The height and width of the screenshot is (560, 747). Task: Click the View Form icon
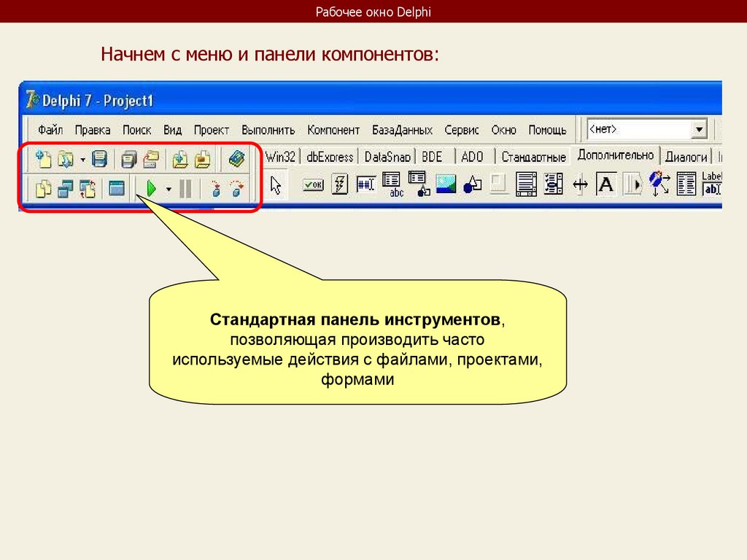click(x=65, y=189)
